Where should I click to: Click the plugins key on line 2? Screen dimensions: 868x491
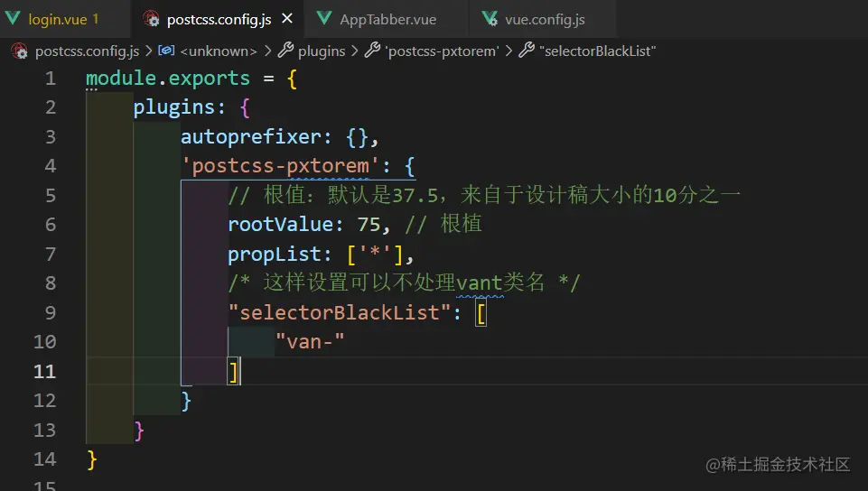173,107
